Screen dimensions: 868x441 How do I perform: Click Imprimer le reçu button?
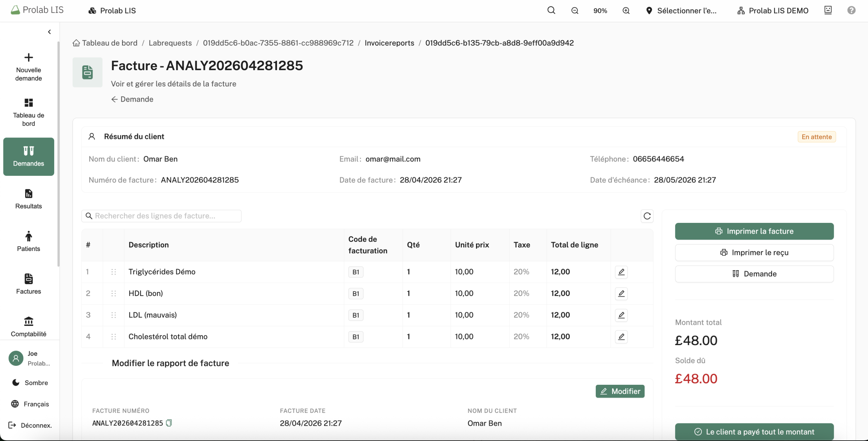coord(754,253)
